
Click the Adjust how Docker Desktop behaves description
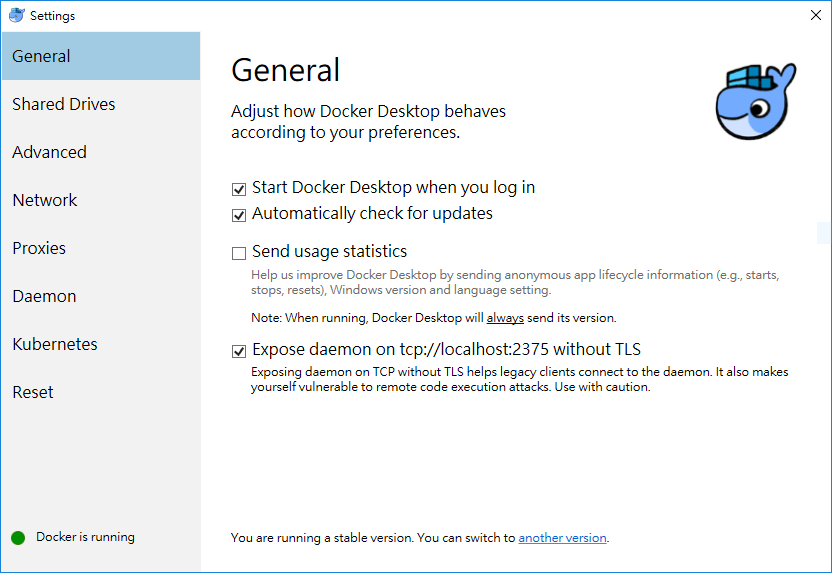tap(368, 121)
